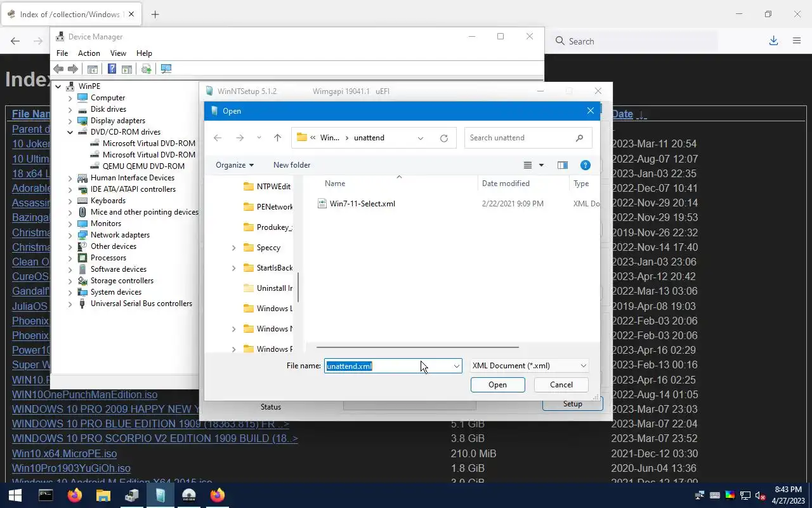Open the address bar path dropdown in Open dialog
812x508 pixels.
421,138
